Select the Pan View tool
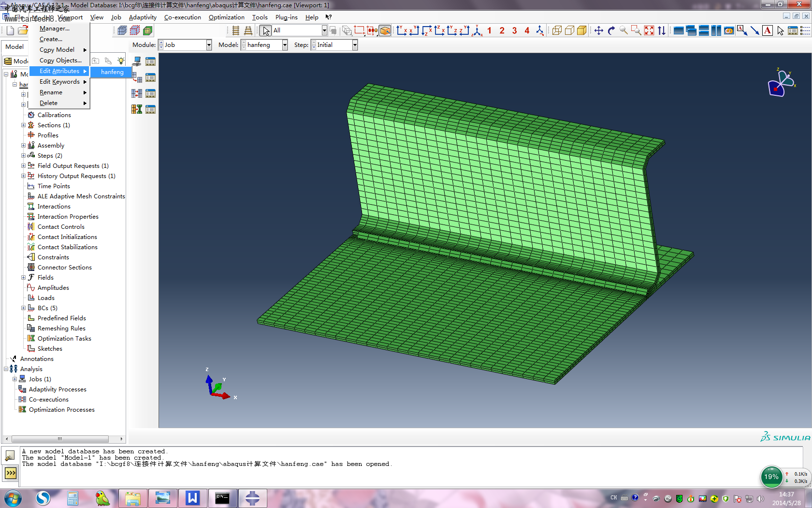This screenshot has height=508, width=812. tap(598, 30)
